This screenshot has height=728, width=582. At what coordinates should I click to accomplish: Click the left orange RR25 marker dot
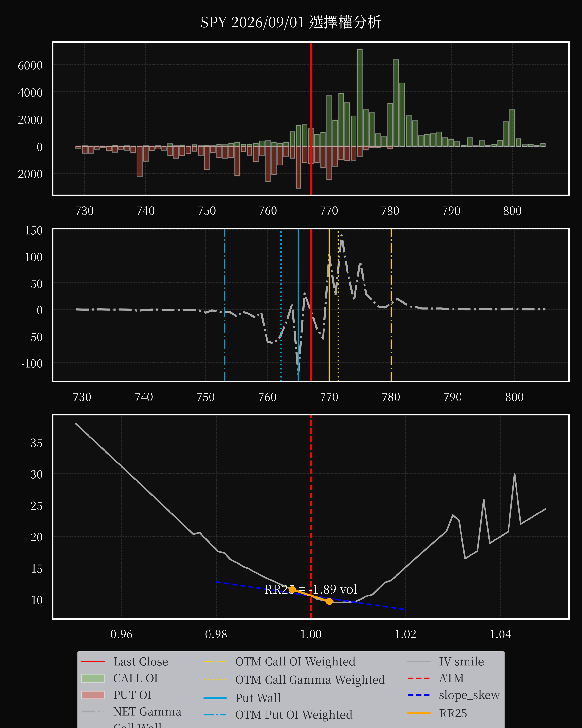[x=292, y=589]
